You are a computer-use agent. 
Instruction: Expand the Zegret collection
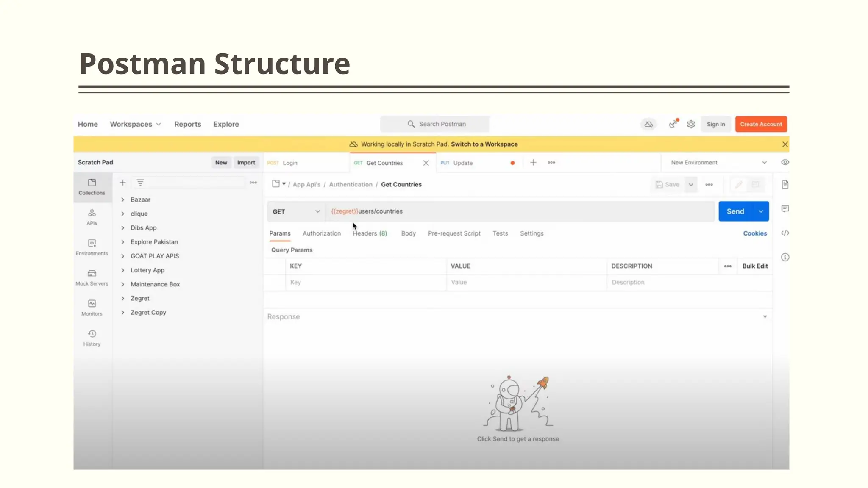122,298
